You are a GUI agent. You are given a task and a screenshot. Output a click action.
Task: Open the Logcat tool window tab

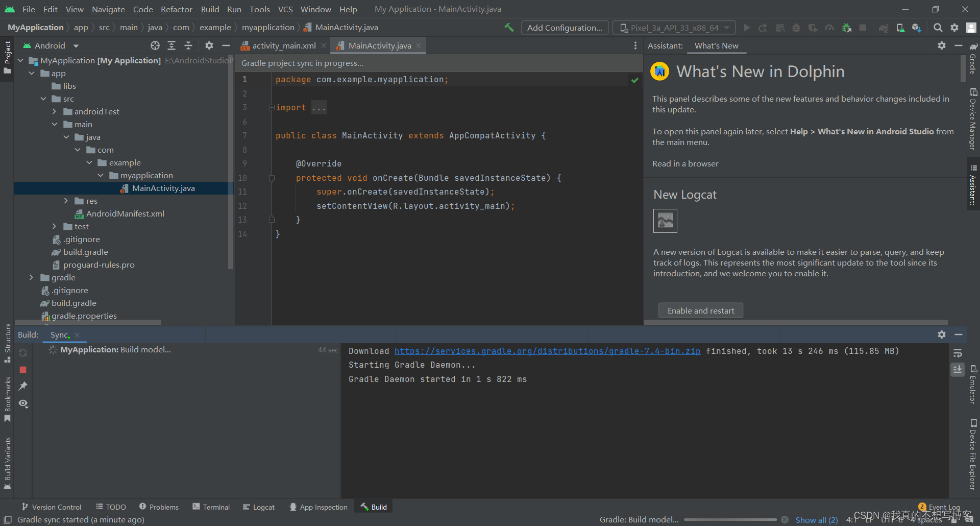click(x=258, y=507)
